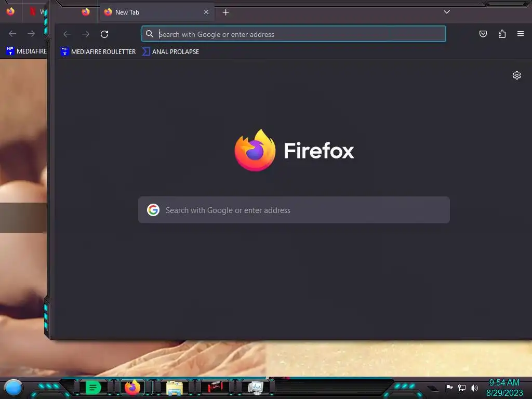Open the Extensions puzzle-piece menu
Image resolution: width=532 pixels, height=399 pixels.
click(x=502, y=34)
